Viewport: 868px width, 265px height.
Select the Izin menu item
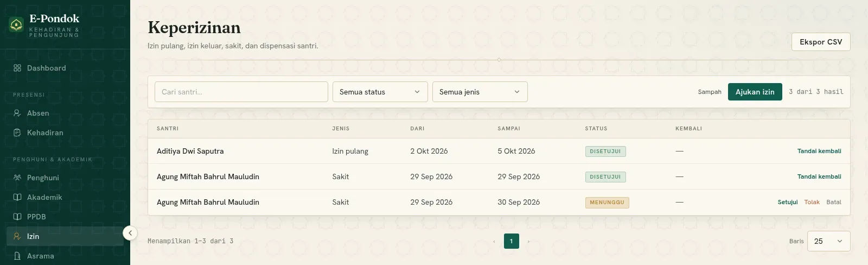tap(65, 236)
